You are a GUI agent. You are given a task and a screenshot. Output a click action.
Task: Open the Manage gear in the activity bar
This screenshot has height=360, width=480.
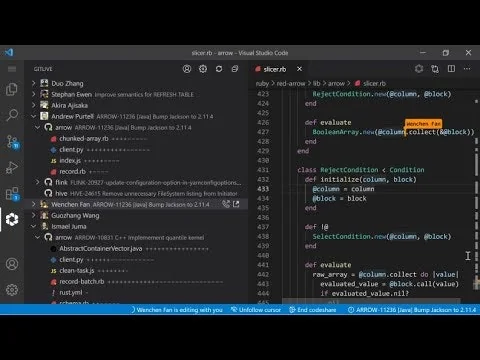pos(12,290)
